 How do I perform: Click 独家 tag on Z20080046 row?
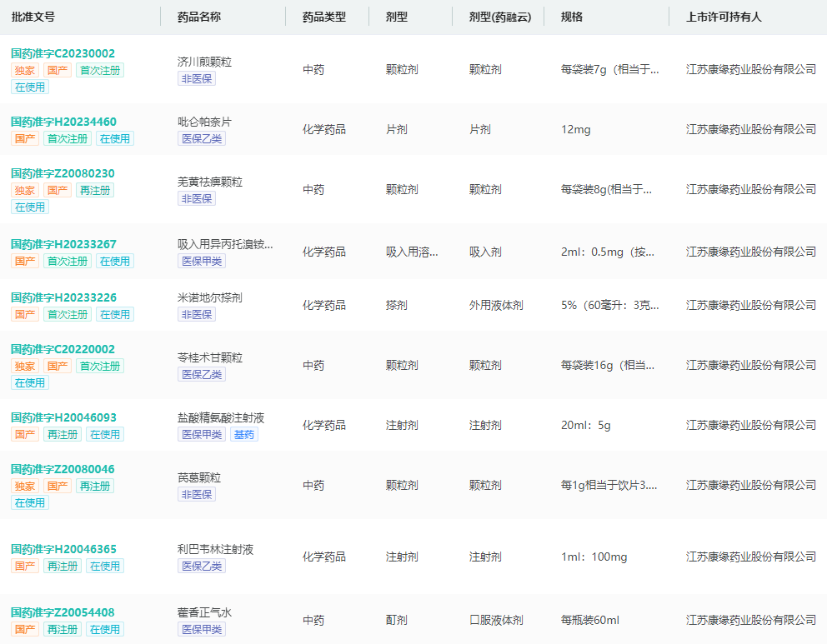click(25, 487)
